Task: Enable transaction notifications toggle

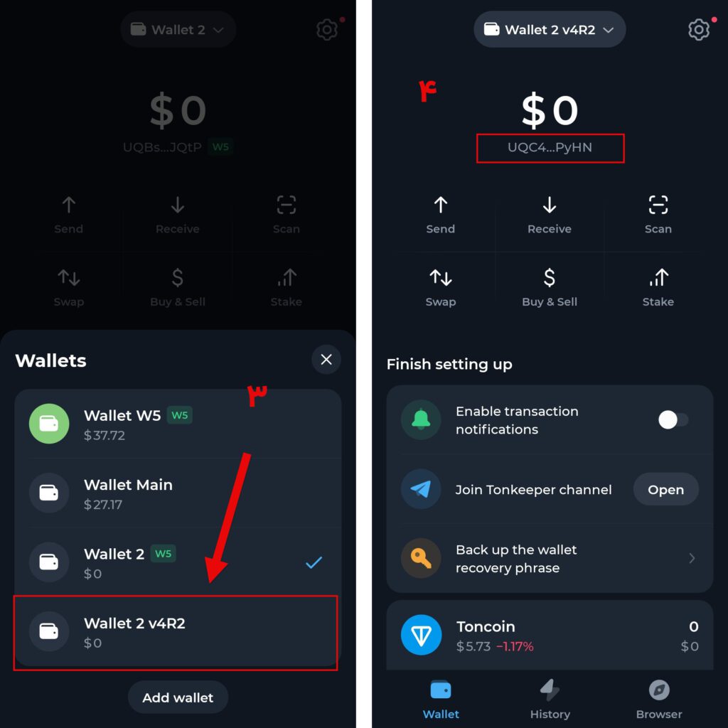Action: (673, 419)
